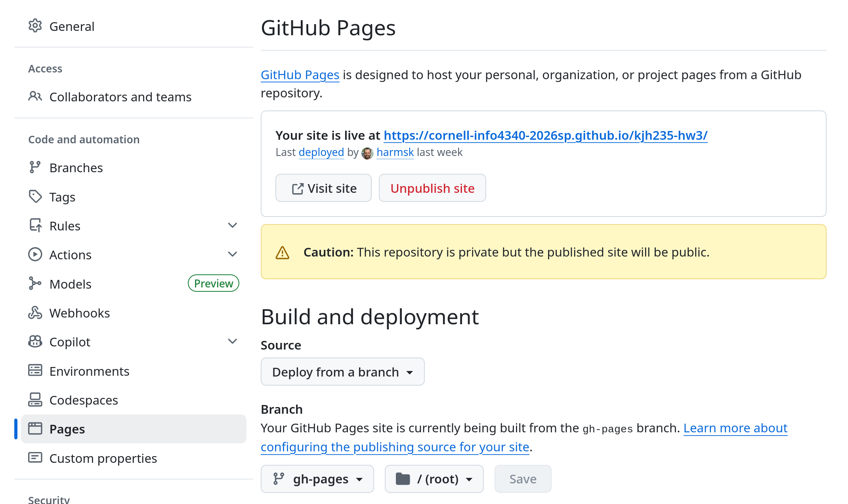Open the live site URL link
The image size is (848, 504).
click(545, 135)
